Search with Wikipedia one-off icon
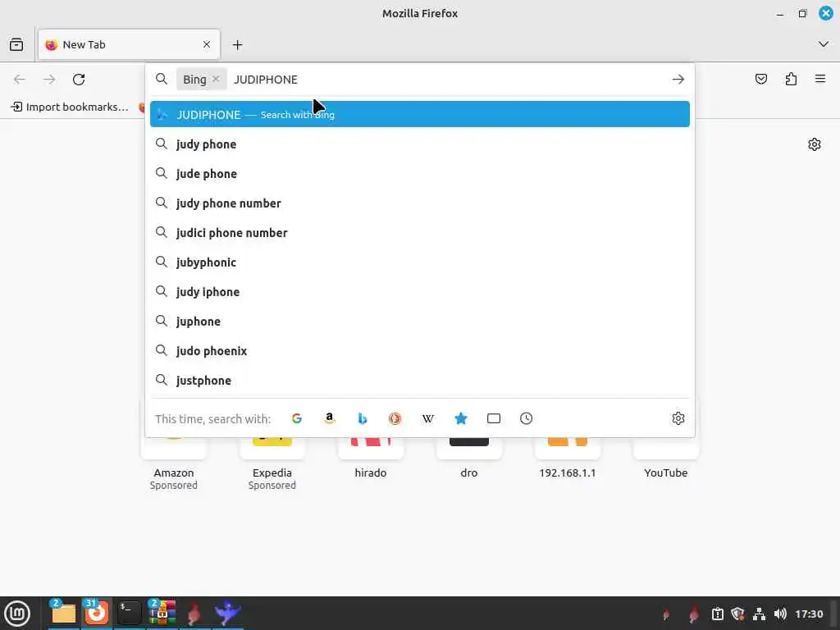 (x=428, y=418)
